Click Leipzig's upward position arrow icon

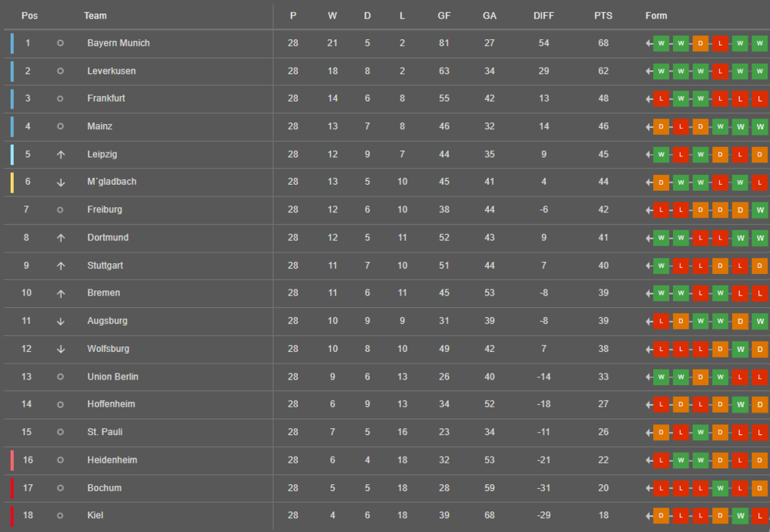(x=60, y=154)
